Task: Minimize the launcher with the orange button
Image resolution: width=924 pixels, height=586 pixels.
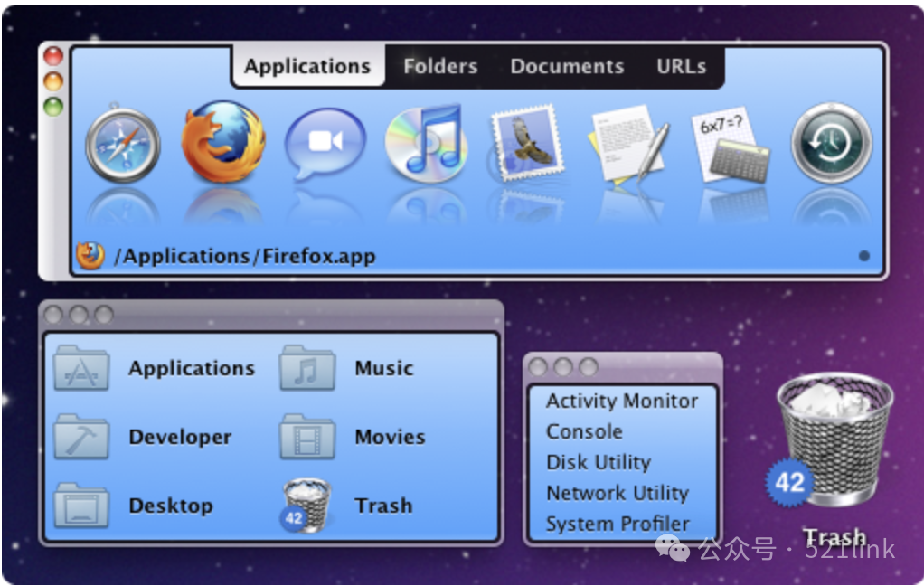Action: (x=53, y=81)
